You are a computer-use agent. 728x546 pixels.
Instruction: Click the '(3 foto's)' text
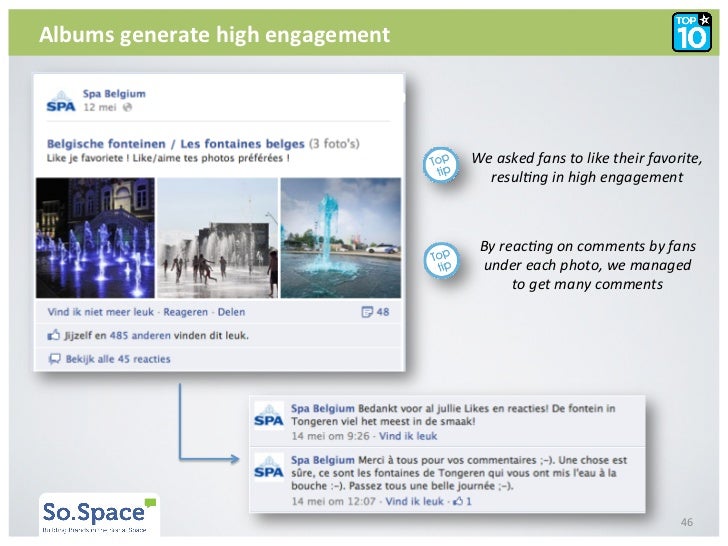pos(334,144)
